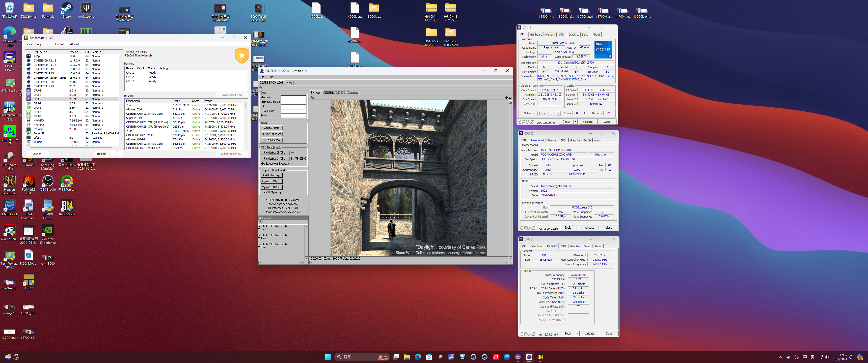
Task: Open the Selection Socket #1 dropdown in CPU-Z
Action: point(549,113)
